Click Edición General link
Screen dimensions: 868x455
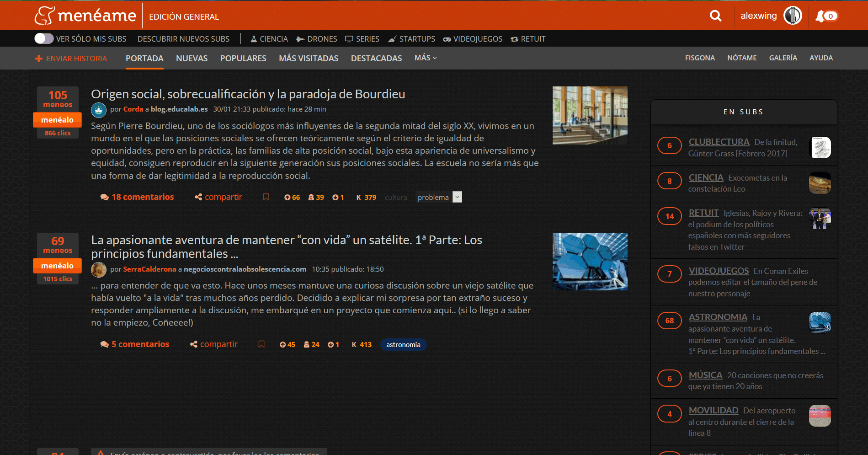[184, 17]
